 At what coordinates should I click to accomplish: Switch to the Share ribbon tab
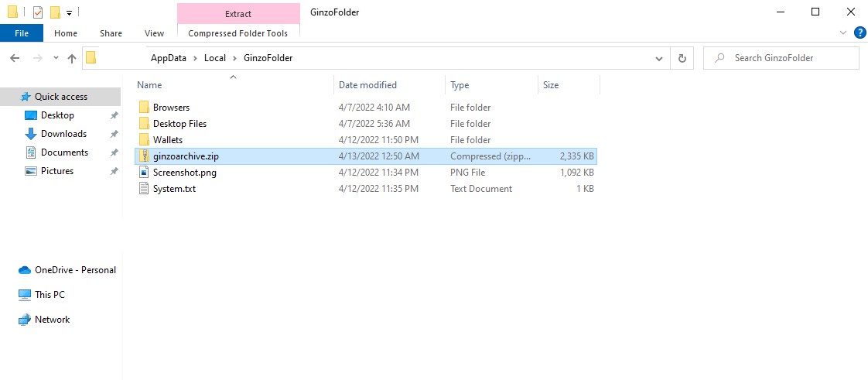coord(111,33)
